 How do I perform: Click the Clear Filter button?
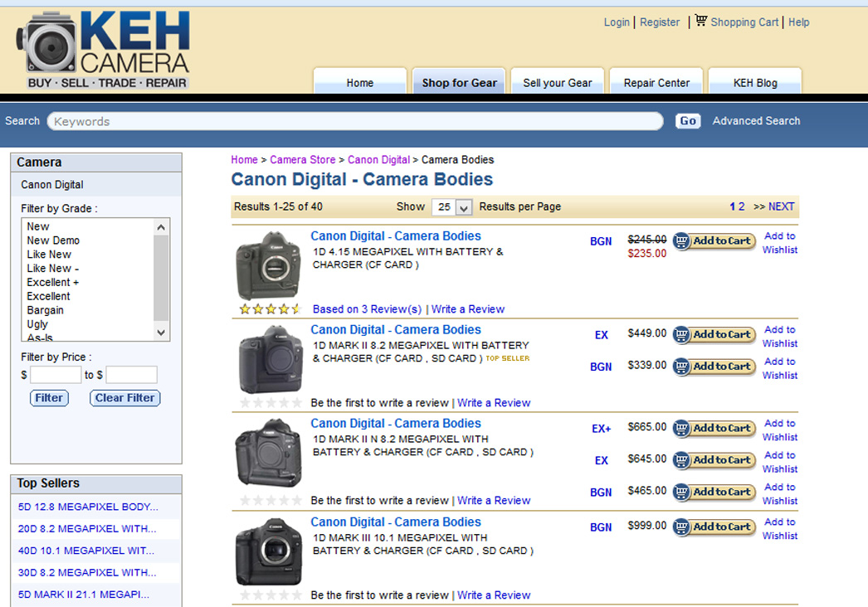point(124,398)
